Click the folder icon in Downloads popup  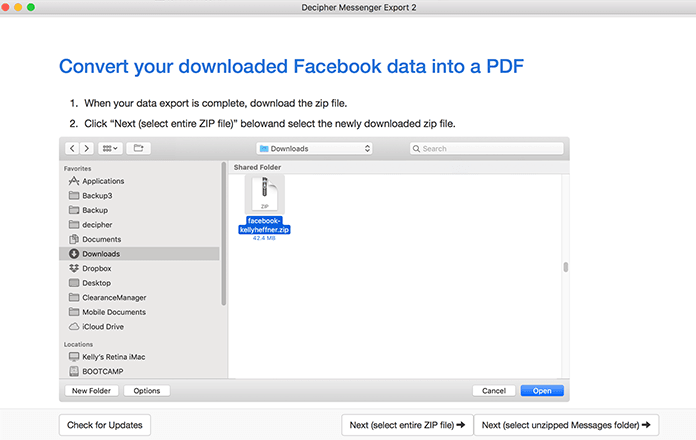click(264, 149)
